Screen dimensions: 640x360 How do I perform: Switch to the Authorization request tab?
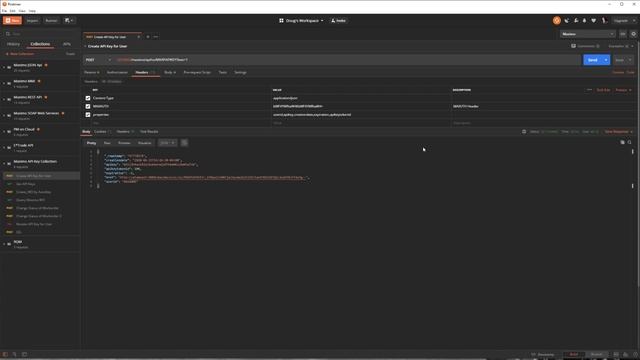(117, 73)
